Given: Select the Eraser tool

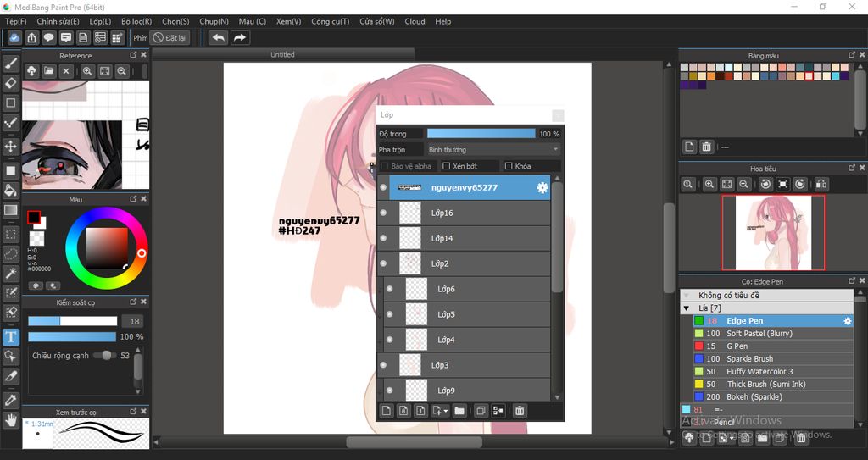Looking at the screenshot, I should (x=10, y=83).
